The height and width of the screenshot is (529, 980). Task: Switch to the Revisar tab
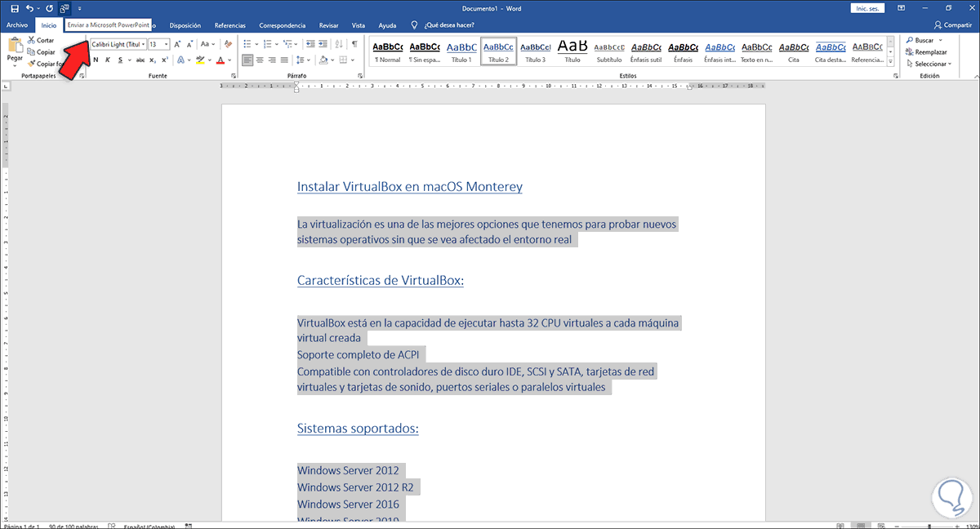[x=328, y=25]
